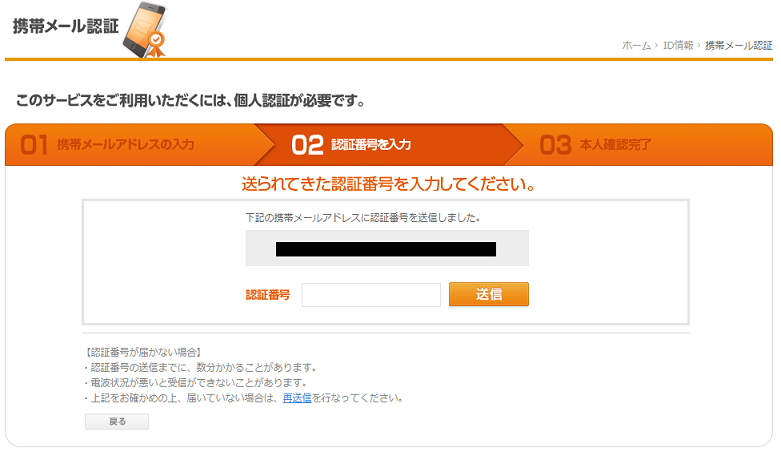Screen dimensions: 781x452
Task: Click the 携帯メール認証 page title
Action: tap(66, 26)
